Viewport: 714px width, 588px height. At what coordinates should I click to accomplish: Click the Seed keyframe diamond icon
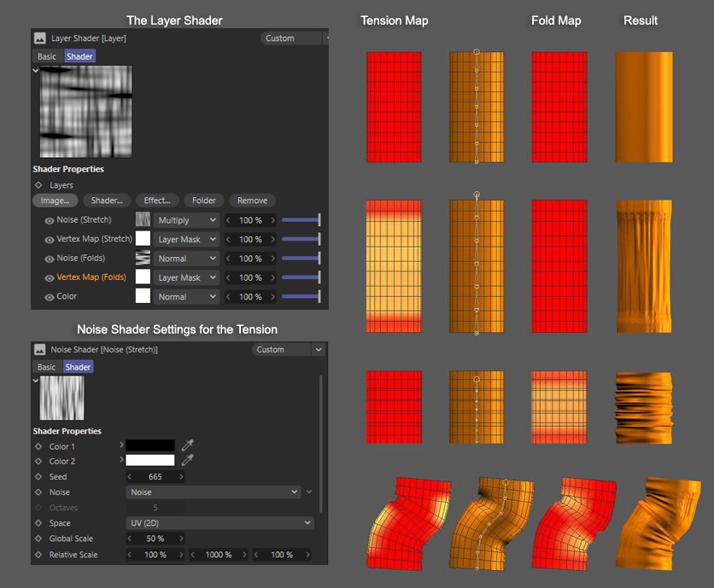38,477
